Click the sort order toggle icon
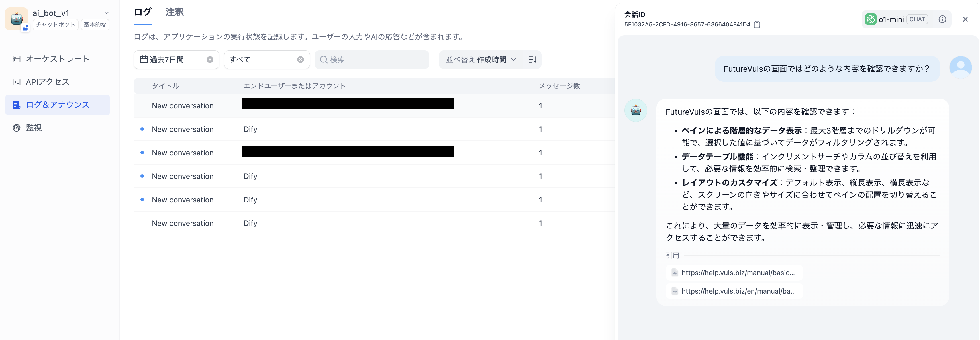The height and width of the screenshot is (340, 980). (532, 60)
